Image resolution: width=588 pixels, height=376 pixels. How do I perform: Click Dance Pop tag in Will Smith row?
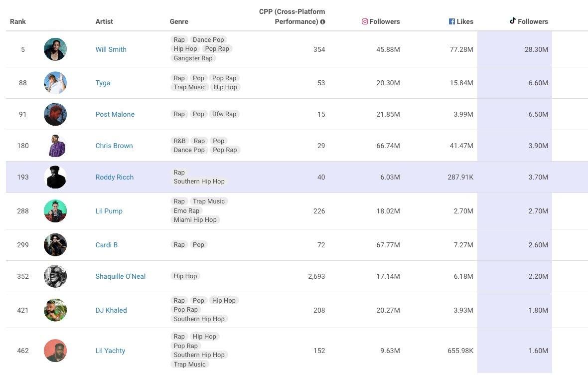[x=208, y=40]
